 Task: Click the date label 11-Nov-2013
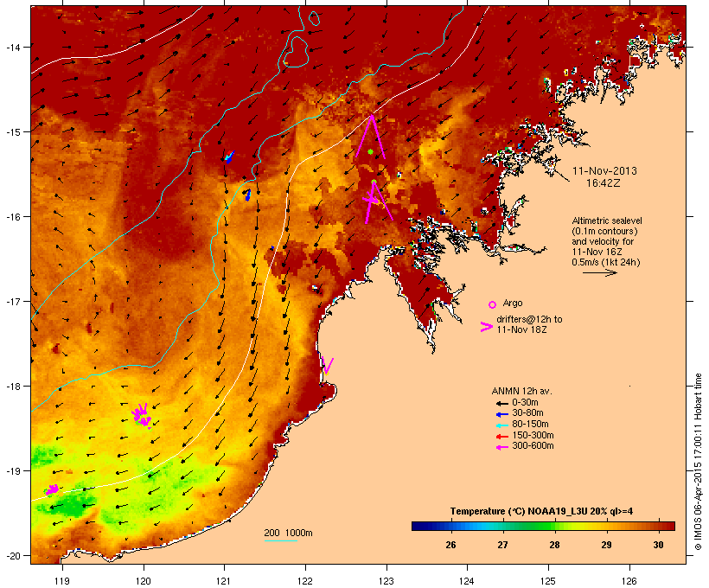tap(604, 171)
